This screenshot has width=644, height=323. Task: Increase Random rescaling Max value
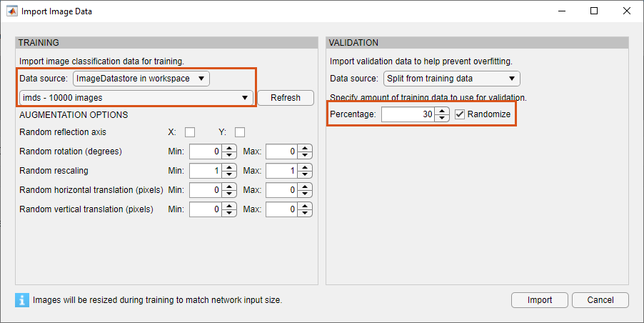coord(305,168)
